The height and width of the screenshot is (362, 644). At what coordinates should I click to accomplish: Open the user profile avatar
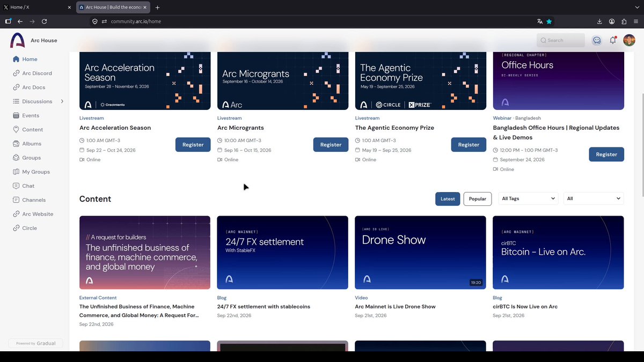click(x=629, y=40)
